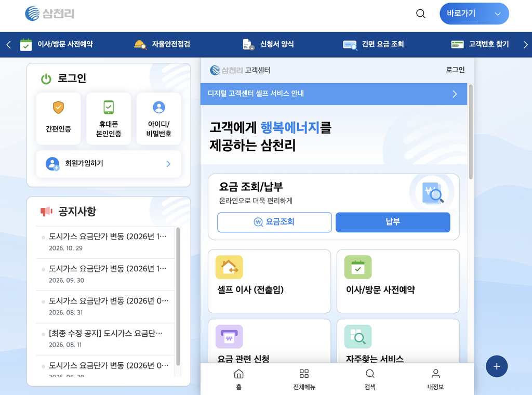The height and width of the screenshot is (395, 532).
Task: Select 간편인증 shield login option
Action: click(58, 119)
